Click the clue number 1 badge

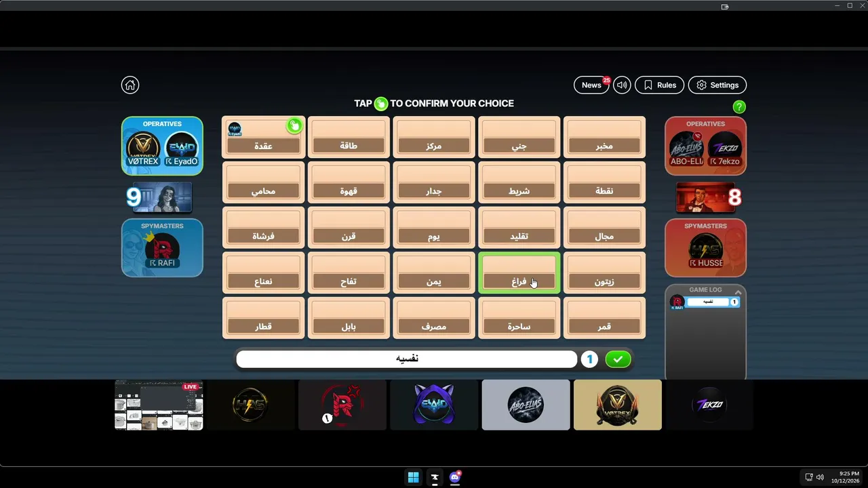(589, 359)
